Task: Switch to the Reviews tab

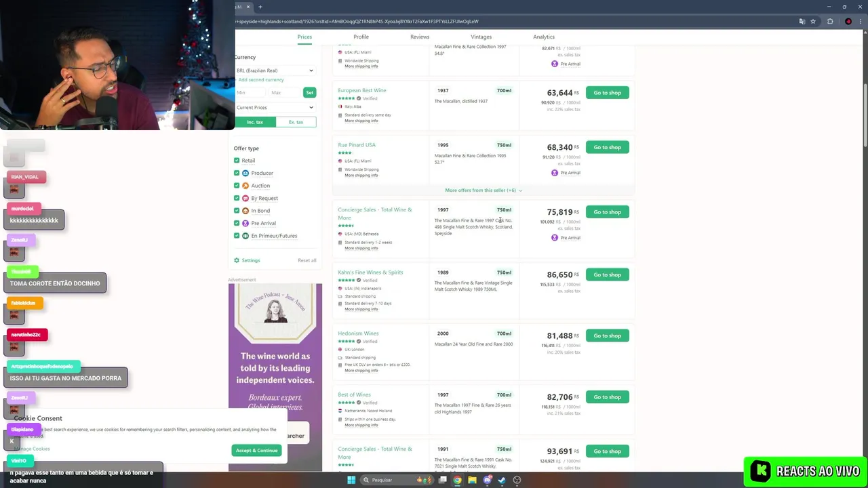Action: [x=420, y=37]
